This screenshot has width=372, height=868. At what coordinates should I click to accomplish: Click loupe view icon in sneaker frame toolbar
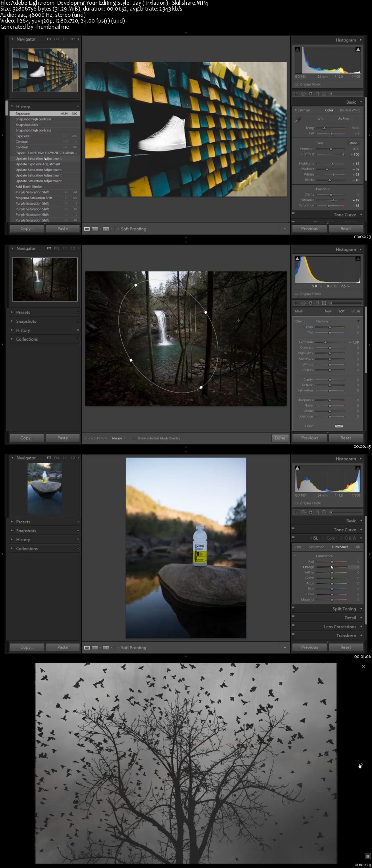click(x=87, y=229)
